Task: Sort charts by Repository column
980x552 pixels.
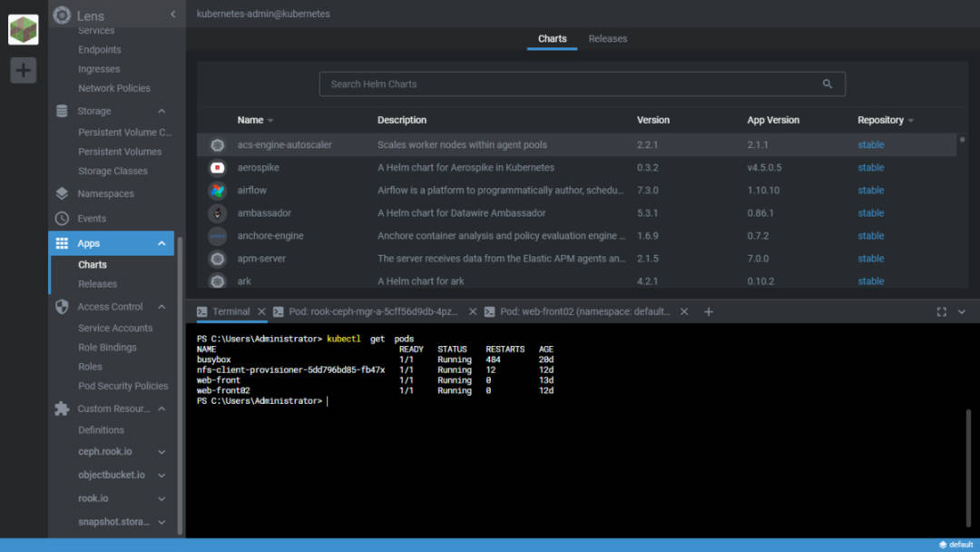Action: (886, 120)
